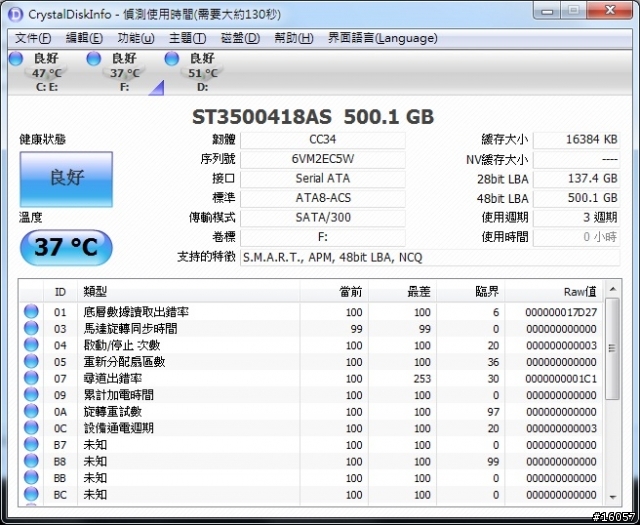This screenshot has width=640, height=525.
Task: Click the transfer mode field SATA/300
Action: coord(322,218)
